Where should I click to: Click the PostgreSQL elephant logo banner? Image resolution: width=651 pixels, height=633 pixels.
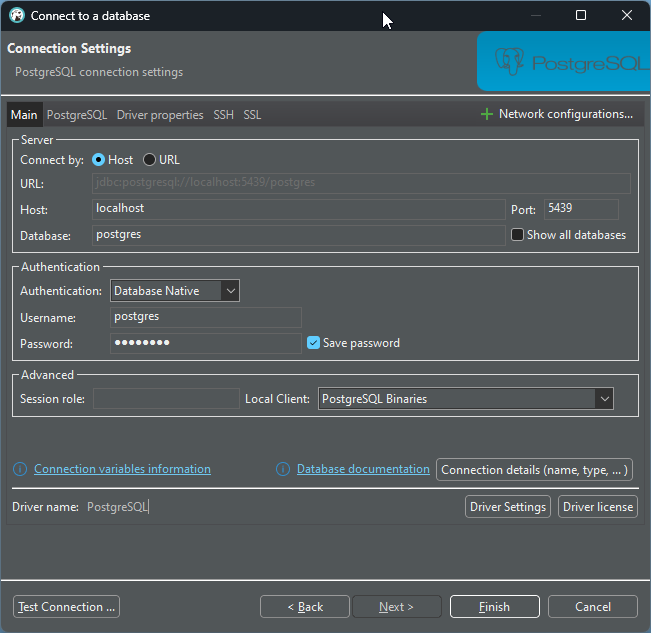pyautogui.click(x=564, y=61)
